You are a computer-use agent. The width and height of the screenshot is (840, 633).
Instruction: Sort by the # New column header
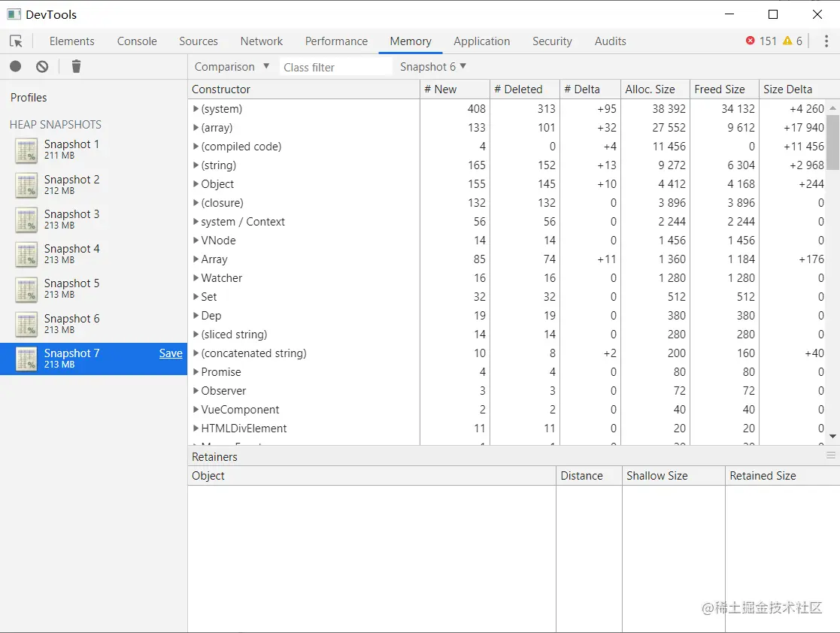coord(455,89)
